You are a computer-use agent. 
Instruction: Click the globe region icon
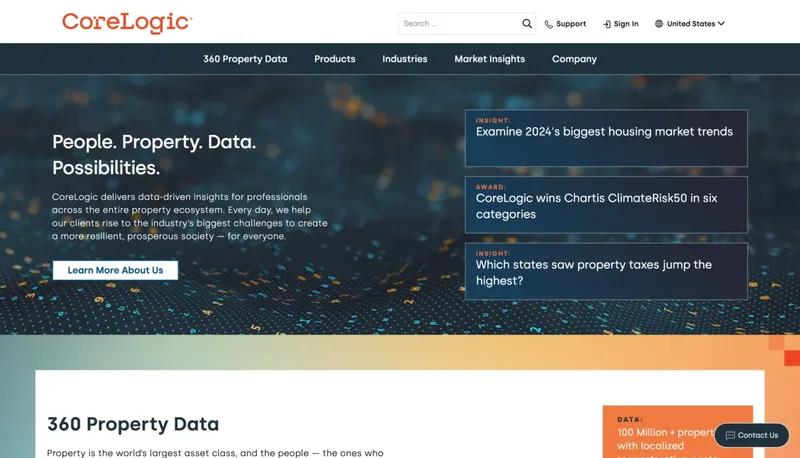click(x=659, y=24)
